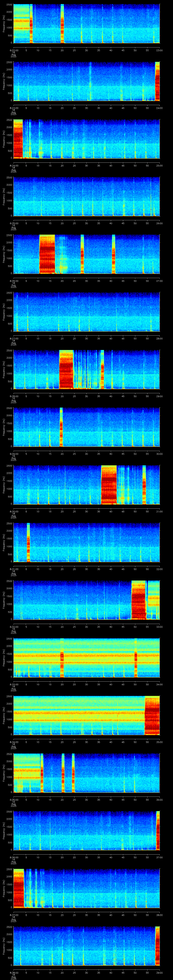Open the spectrogram panel starting at 8:37:00

[x=86, y=888]
